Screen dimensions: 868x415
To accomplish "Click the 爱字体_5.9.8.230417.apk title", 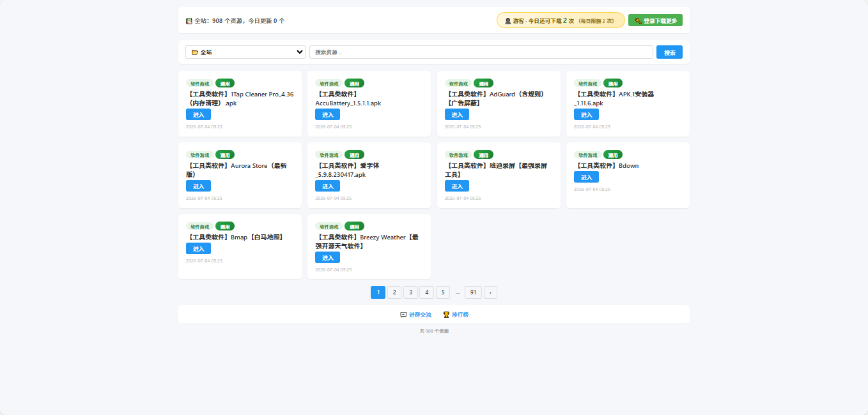I will (348, 170).
